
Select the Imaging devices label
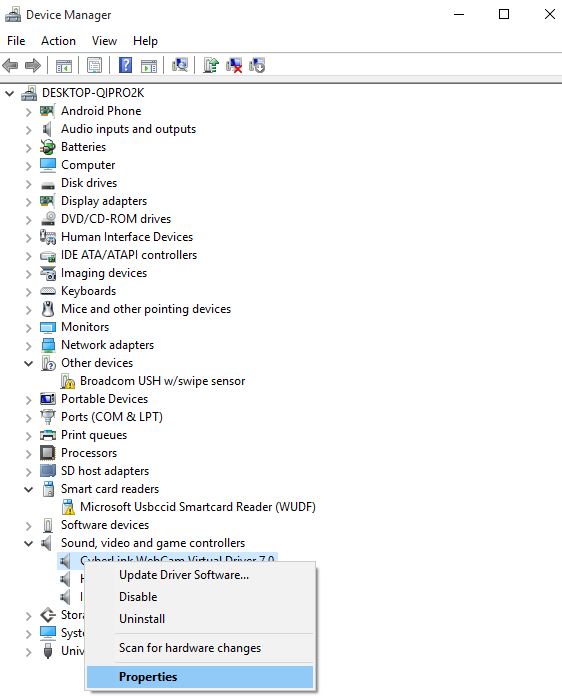tap(104, 273)
